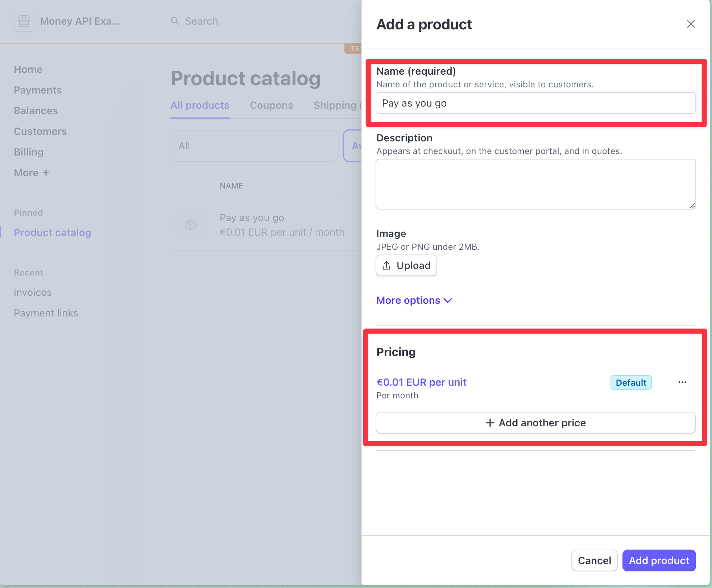
Task: Open Customers in the sidebar
Action: coord(40,131)
